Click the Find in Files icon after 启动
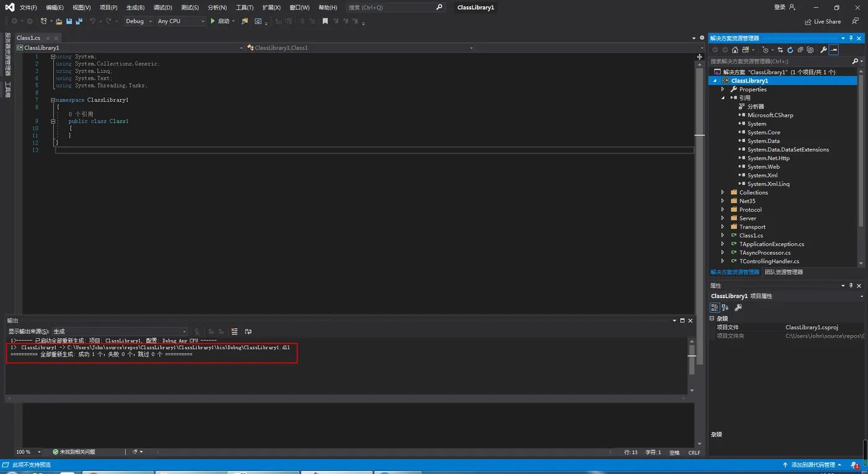 click(244, 21)
